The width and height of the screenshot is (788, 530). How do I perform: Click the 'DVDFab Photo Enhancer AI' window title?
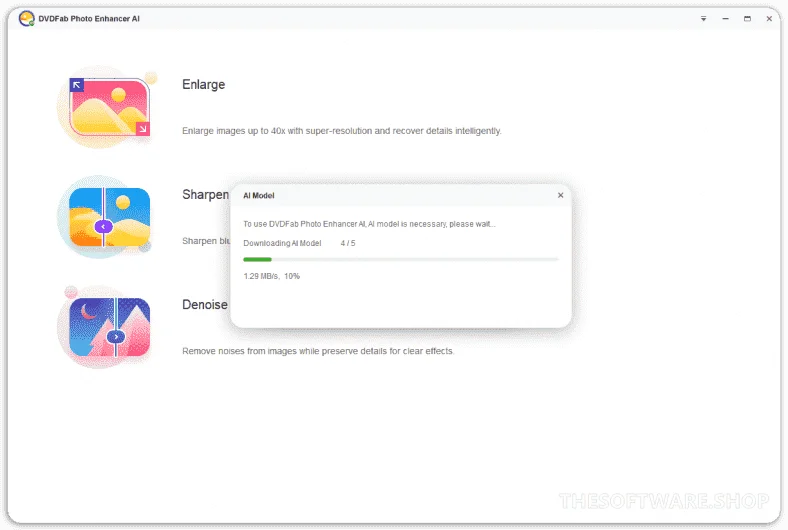[89, 19]
